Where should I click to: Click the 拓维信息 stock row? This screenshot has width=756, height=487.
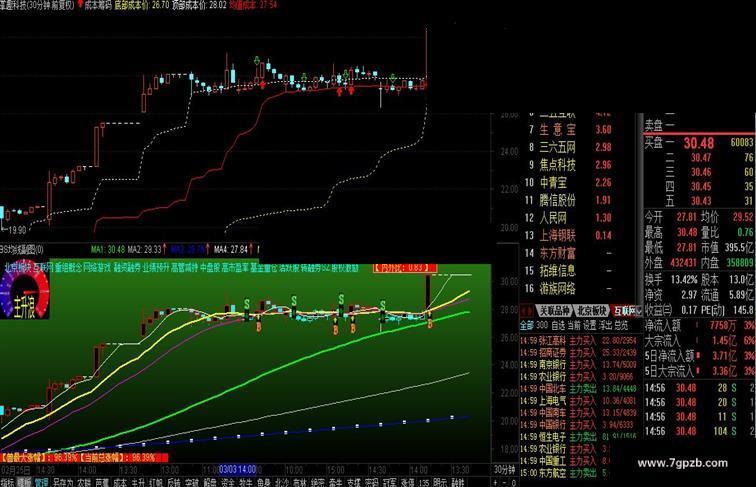tap(569, 271)
